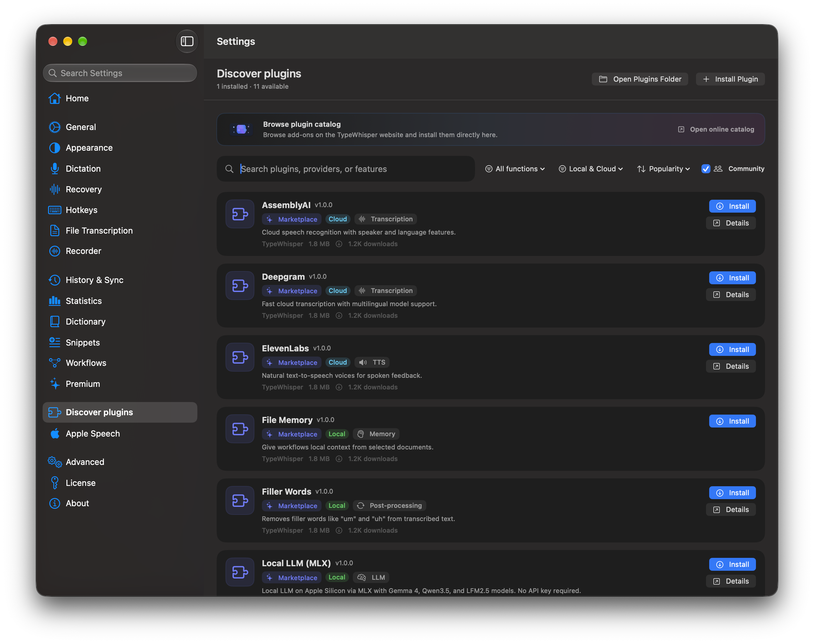Toggle the sidebar visibility icon
This screenshot has width=814, height=644.
(x=187, y=41)
